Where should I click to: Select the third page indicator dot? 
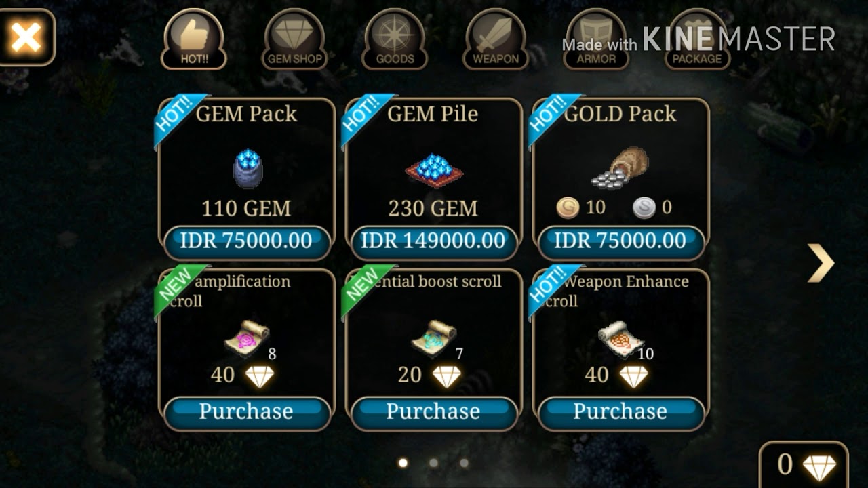click(x=465, y=463)
